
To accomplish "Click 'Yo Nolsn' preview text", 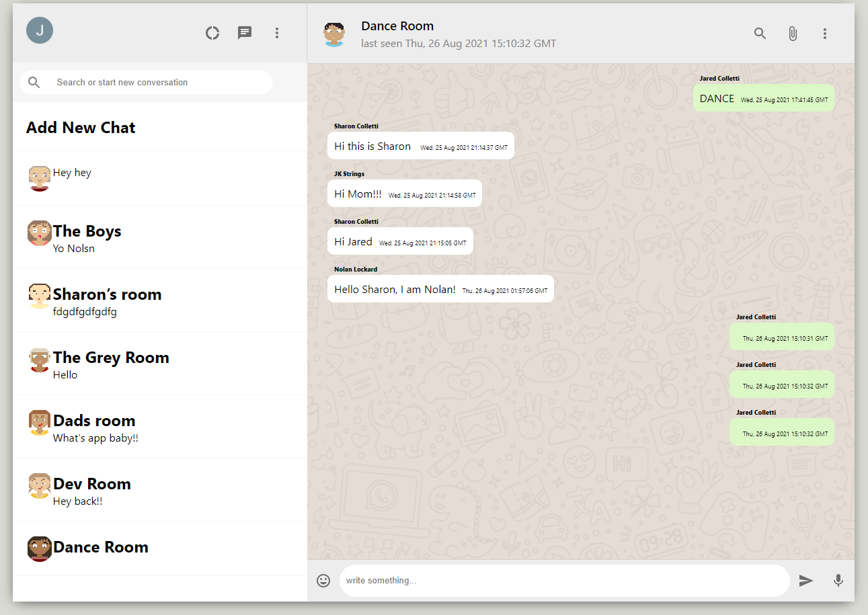I will tap(74, 249).
